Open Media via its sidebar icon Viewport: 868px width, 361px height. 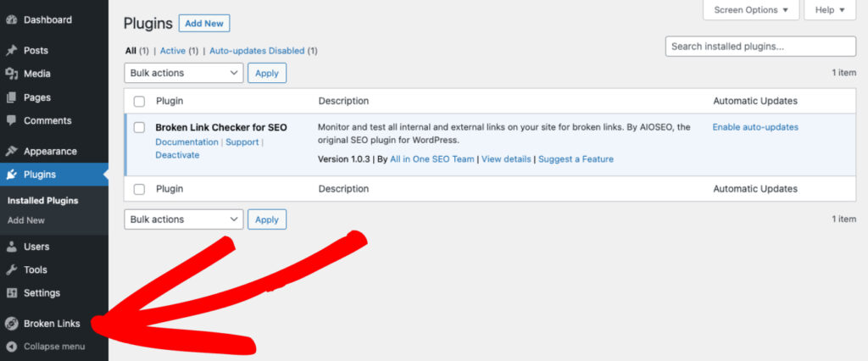(x=12, y=74)
